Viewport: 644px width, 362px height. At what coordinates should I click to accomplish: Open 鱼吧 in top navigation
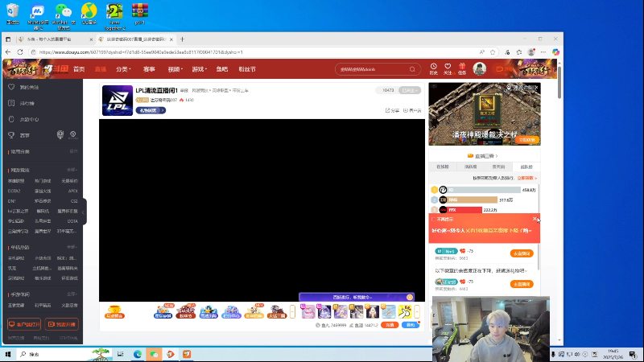(222, 69)
